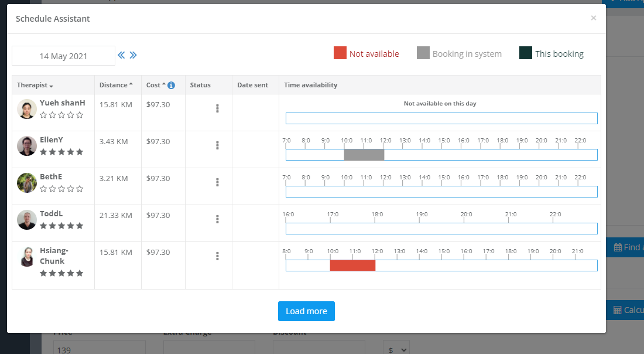Open status menu for ToddL
The image size is (644, 354).
pos(217,219)
